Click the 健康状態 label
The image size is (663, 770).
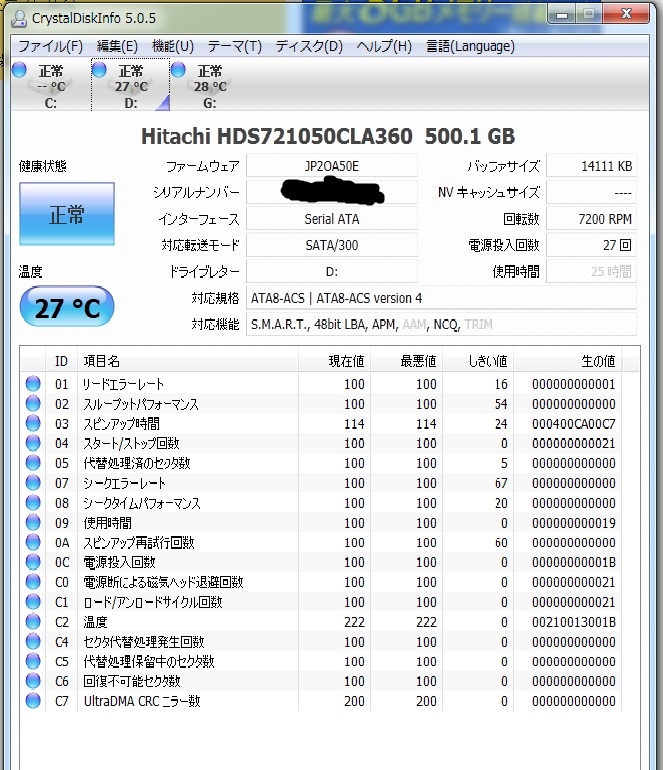[42, 166]
